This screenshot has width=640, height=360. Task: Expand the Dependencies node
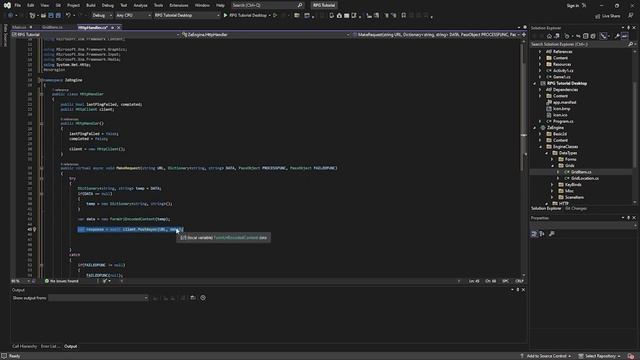(x=540, y=90)
